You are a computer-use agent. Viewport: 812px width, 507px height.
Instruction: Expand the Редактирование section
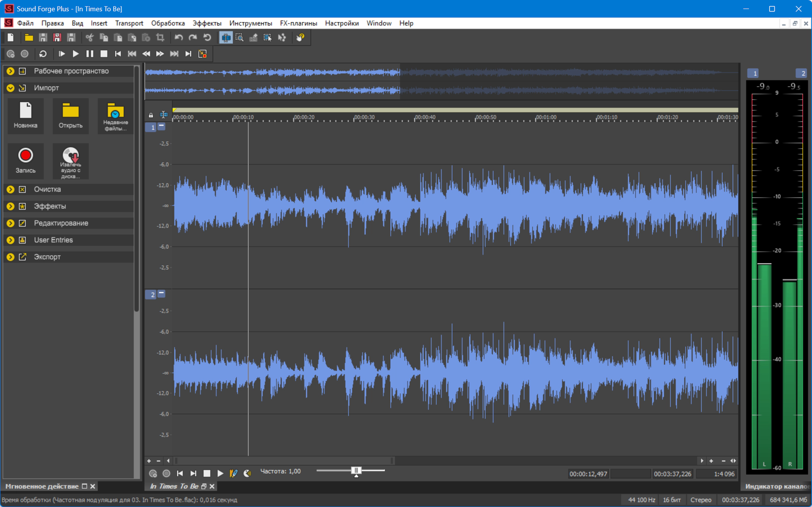point(11,223)
